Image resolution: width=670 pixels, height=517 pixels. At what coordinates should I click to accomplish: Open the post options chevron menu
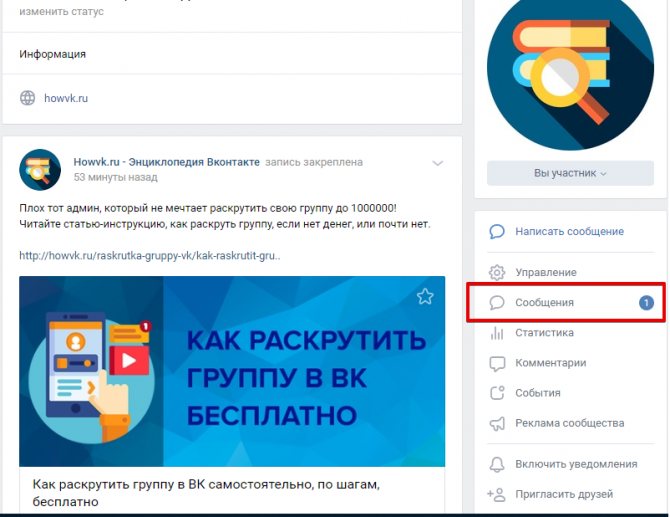(x=438, y=163)
